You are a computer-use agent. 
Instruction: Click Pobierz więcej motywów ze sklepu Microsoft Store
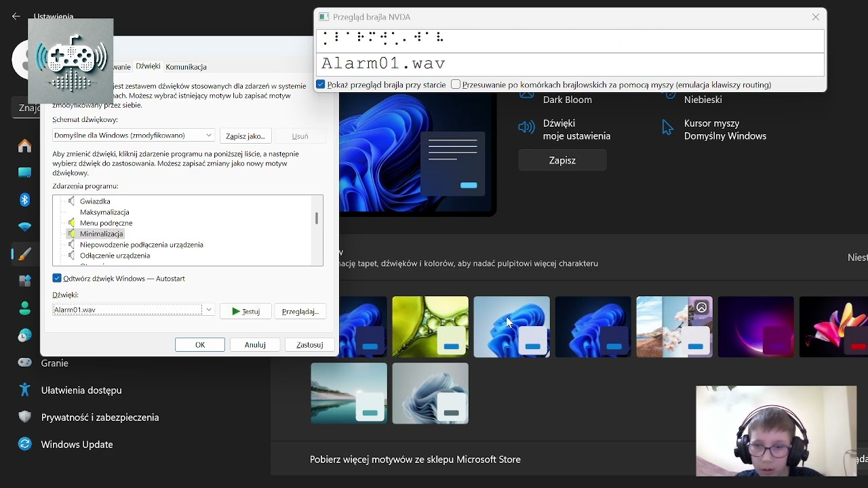tap(415, 460)
